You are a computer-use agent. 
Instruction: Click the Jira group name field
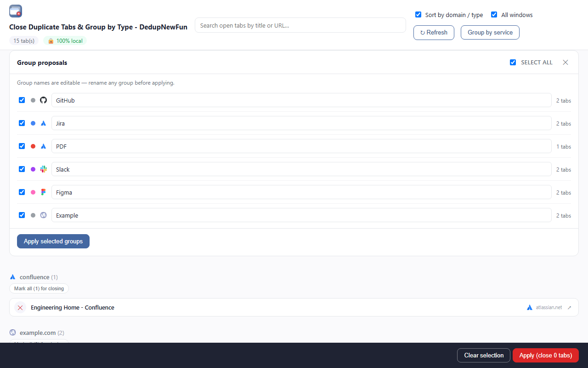click(301, 123)
